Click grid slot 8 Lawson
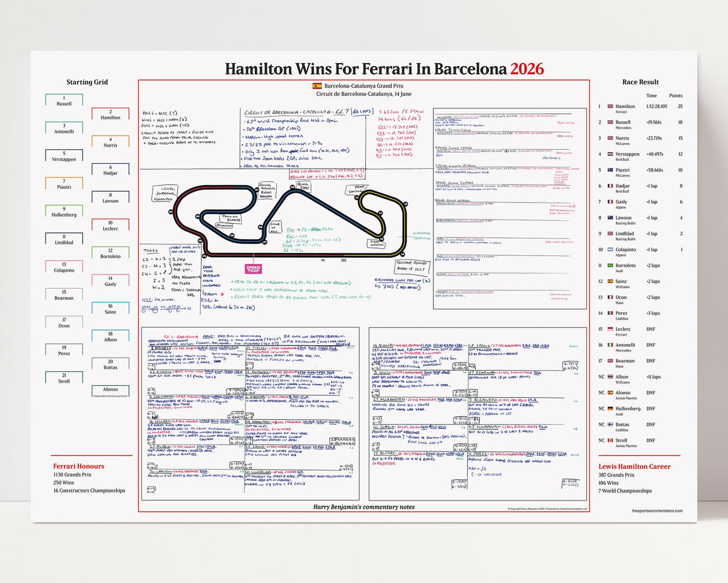The image size is (728, 583). click(x=110, y=198)
